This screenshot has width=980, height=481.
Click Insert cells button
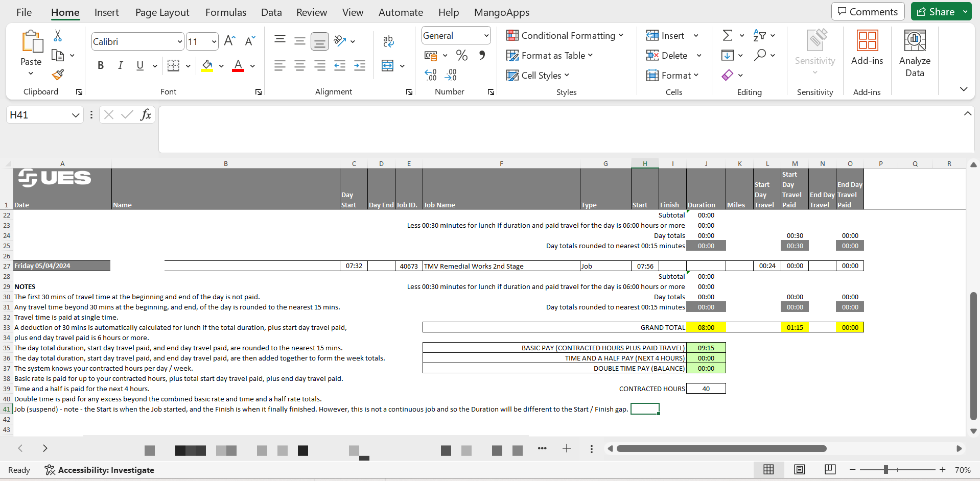(666, 35)
